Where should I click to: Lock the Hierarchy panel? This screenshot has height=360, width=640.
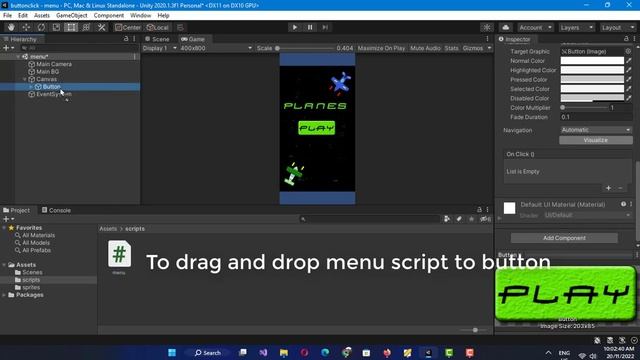(x=126, y=39)
